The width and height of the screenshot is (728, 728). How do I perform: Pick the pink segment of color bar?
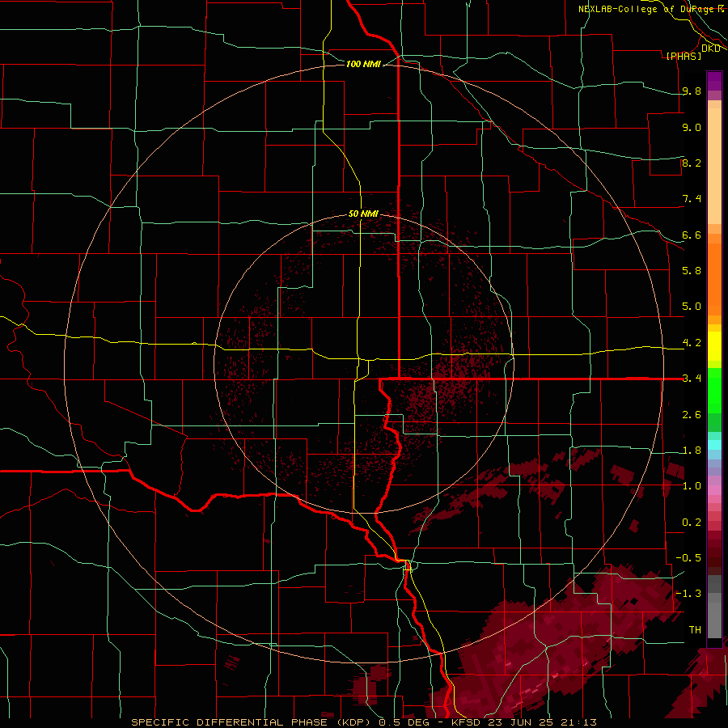[x=714, y=490]
